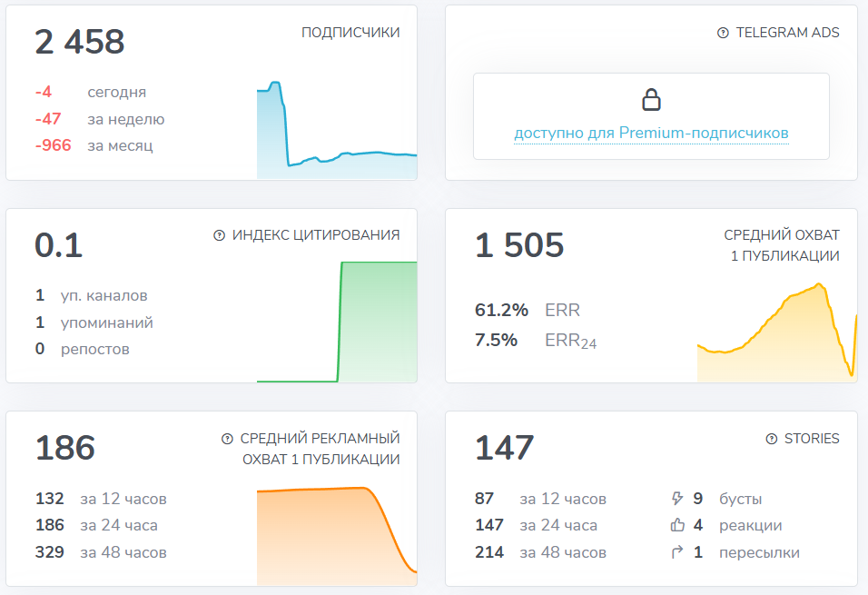Click the help icon next to Stories

(771, 439)
